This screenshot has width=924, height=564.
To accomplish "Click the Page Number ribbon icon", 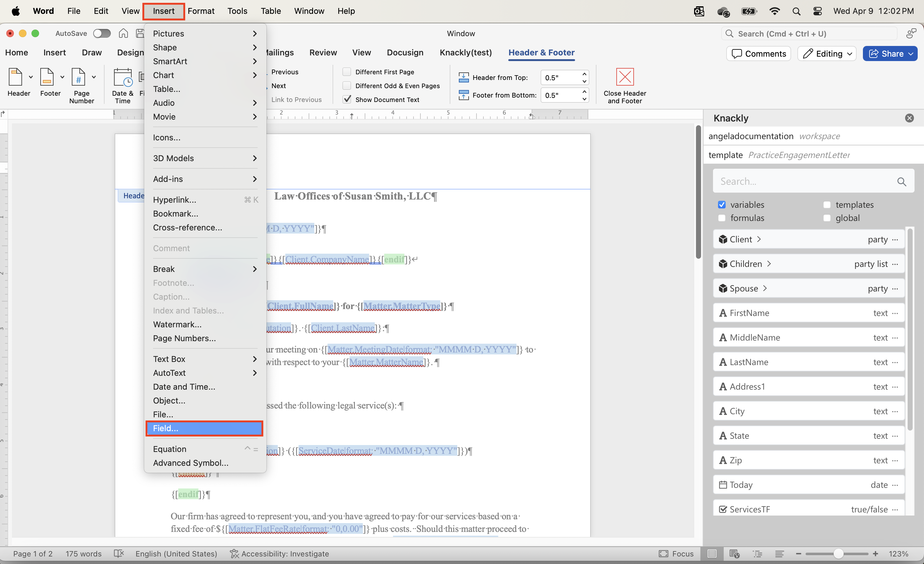I will 78,77.
